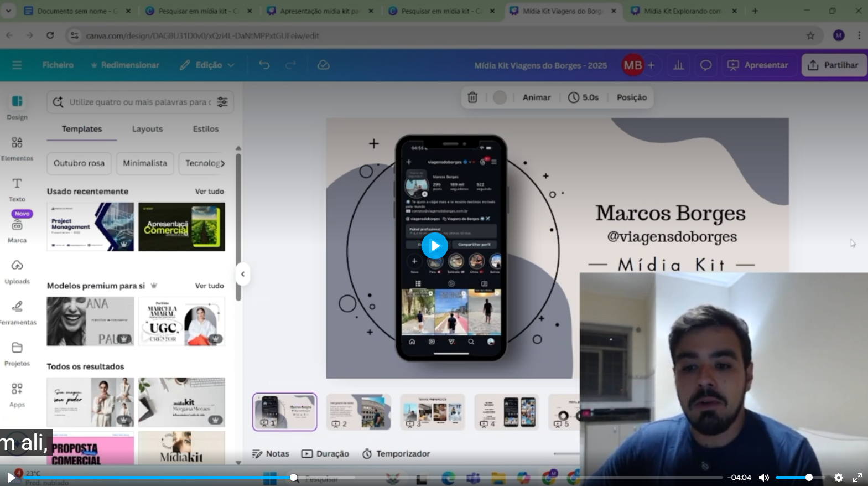Open the Redimensionar option
Image resolution: width=868 pixels, height=486 pixels.
tap(124, 65)
